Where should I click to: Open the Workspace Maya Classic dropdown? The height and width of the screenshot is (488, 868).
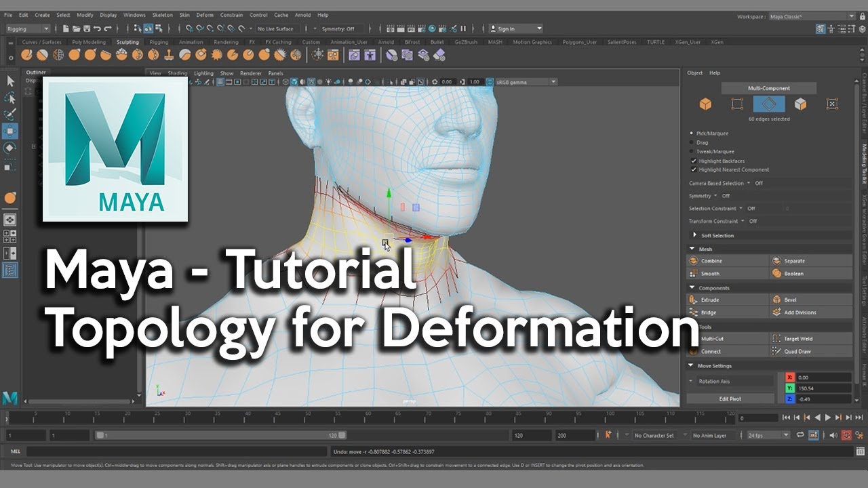pos(811,16)
